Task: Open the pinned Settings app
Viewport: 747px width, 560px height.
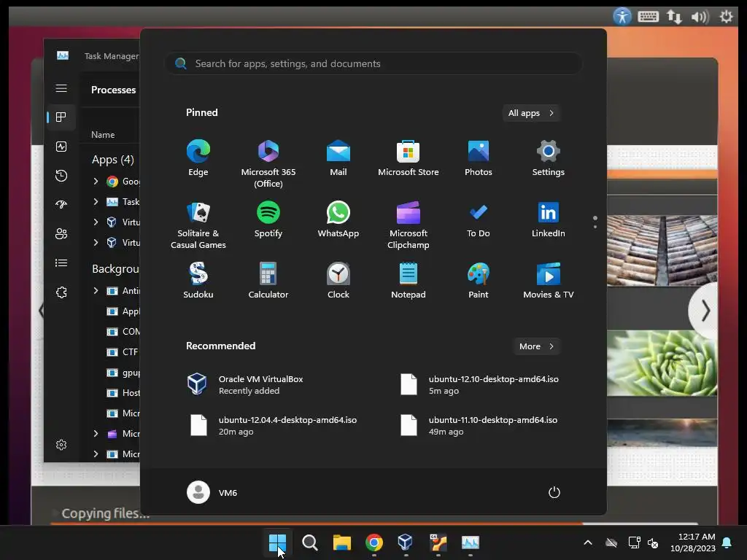Action: [x=549, y=158]
